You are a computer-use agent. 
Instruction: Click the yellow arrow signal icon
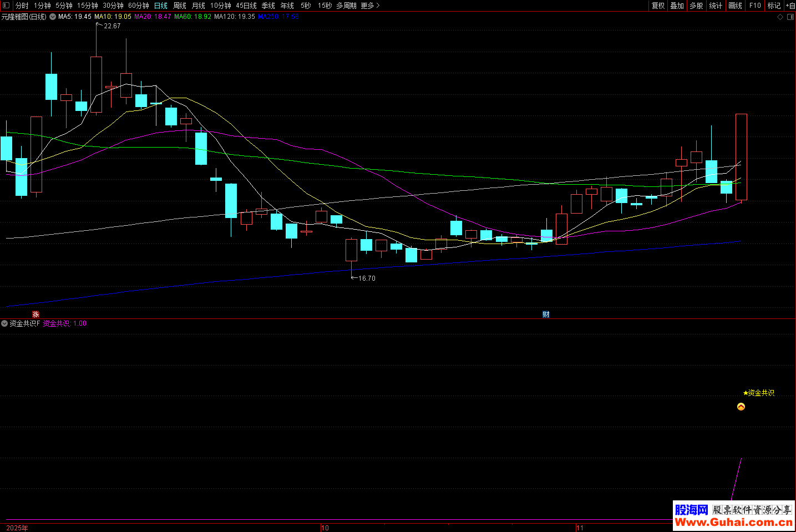[741, 407]
